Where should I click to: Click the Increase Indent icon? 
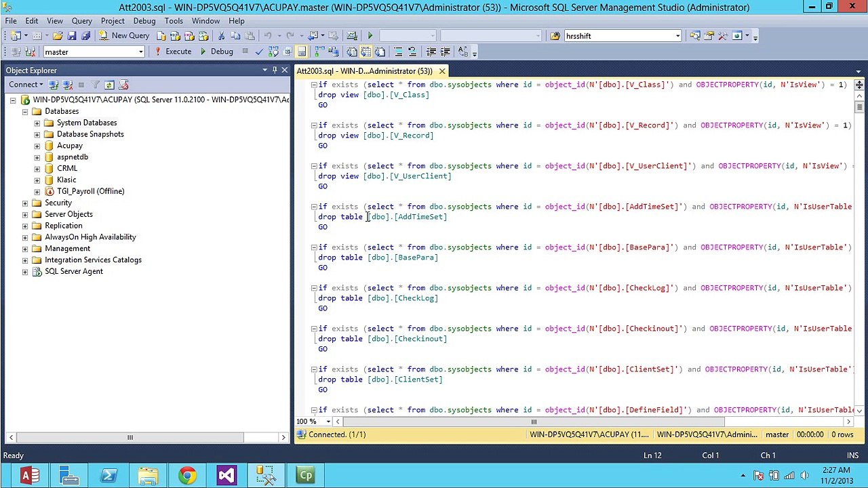pos(445,52)
